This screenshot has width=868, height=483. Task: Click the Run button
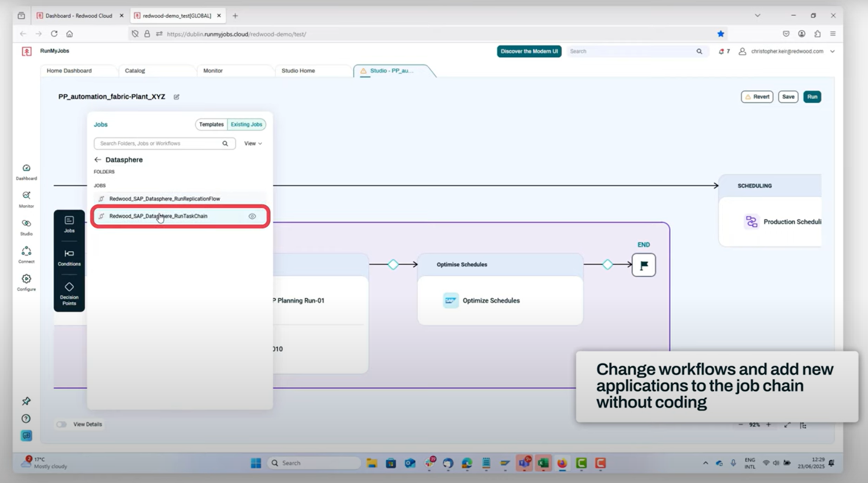pos(812,97)
